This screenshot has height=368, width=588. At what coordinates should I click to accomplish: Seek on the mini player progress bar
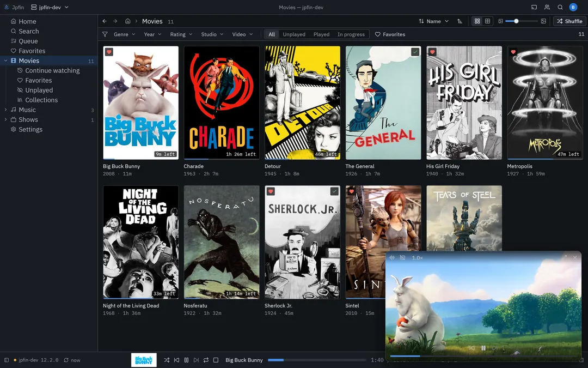[483, 356]
